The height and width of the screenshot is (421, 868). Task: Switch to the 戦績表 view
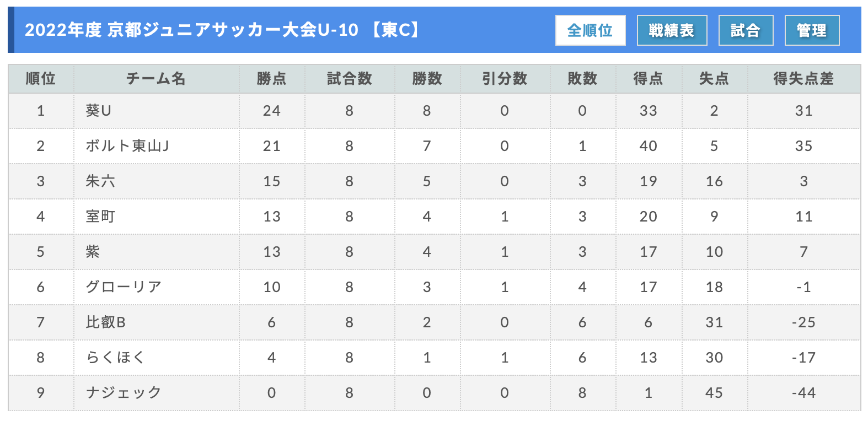672,30
